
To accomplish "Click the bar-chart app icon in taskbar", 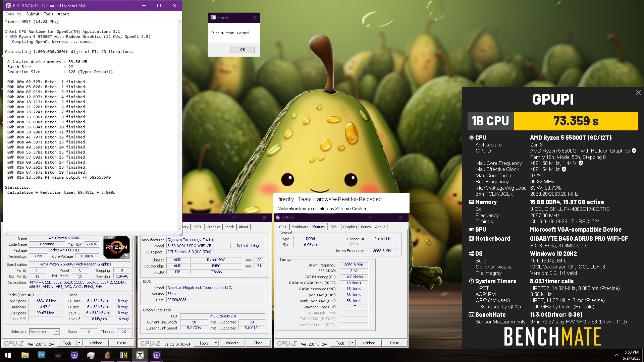I will 41,355.
